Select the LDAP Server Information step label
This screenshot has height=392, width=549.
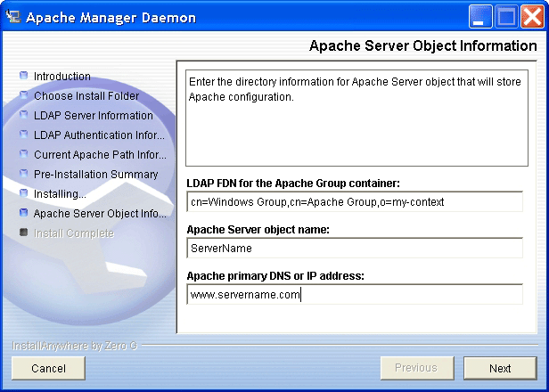(93, 115)
